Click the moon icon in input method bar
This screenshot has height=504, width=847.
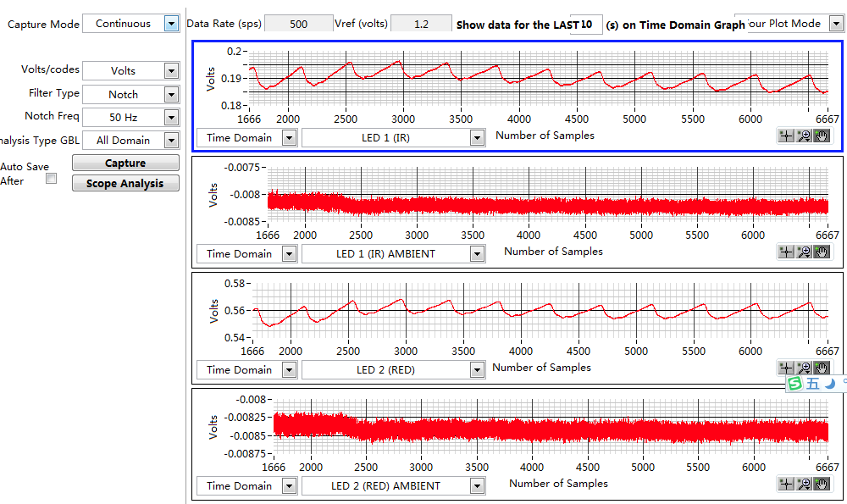point(830,384)
